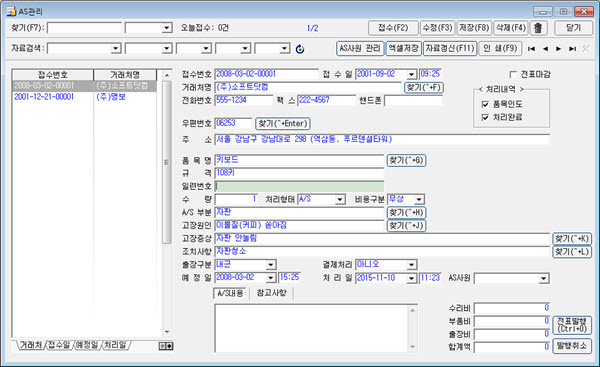Expand the 처리일 date dropdown
Viewport: 600px width, 367px height.
[x=411, y=278]
